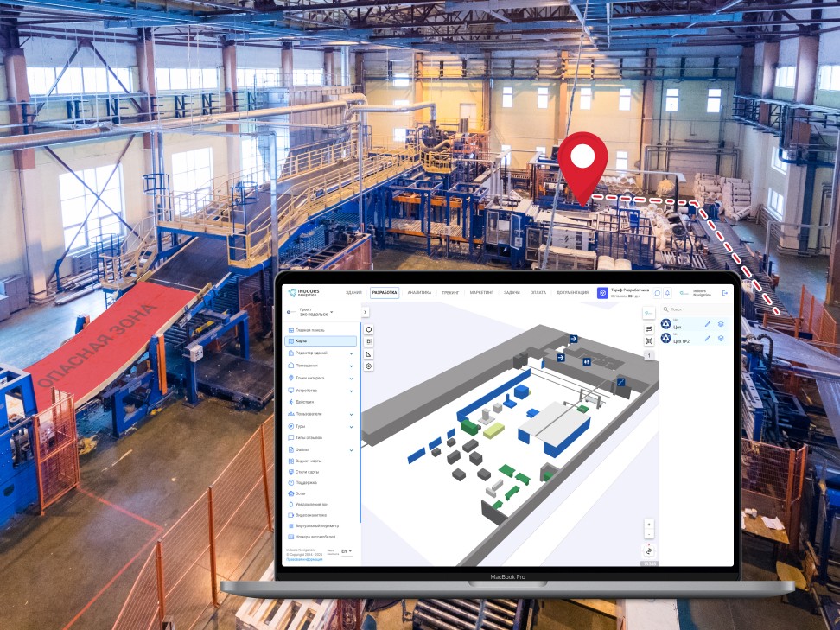This screenshot has width=840, height=630.
Task: Toggle layers icon for first Цех item
Action: (x=722, y=324)
